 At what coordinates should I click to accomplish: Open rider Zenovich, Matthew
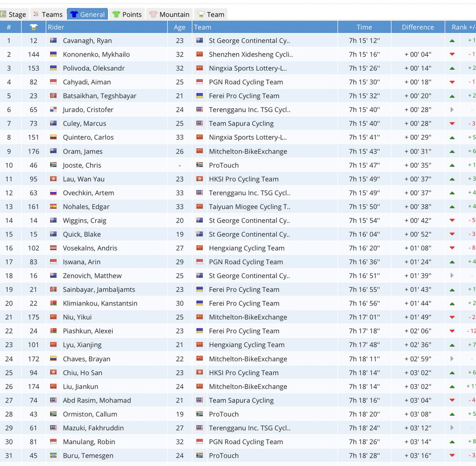click(x=92, y=276)
